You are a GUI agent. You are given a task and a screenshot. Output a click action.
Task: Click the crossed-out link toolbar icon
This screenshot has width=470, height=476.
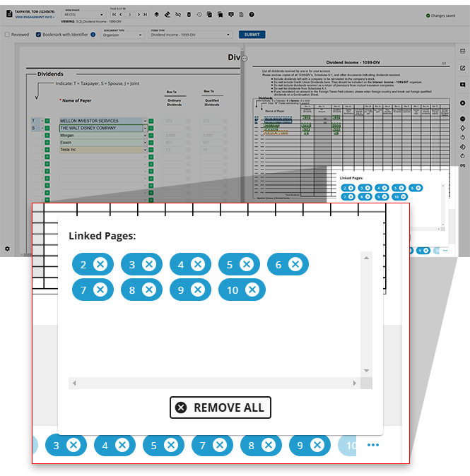178,15
